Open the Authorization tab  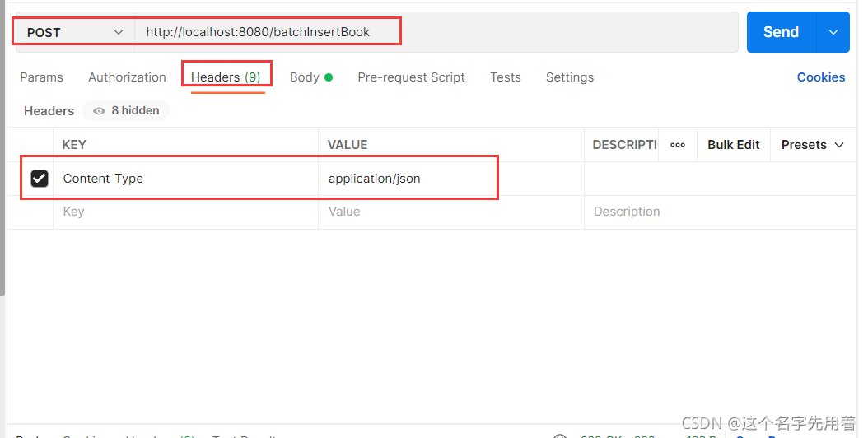[127, 77]
